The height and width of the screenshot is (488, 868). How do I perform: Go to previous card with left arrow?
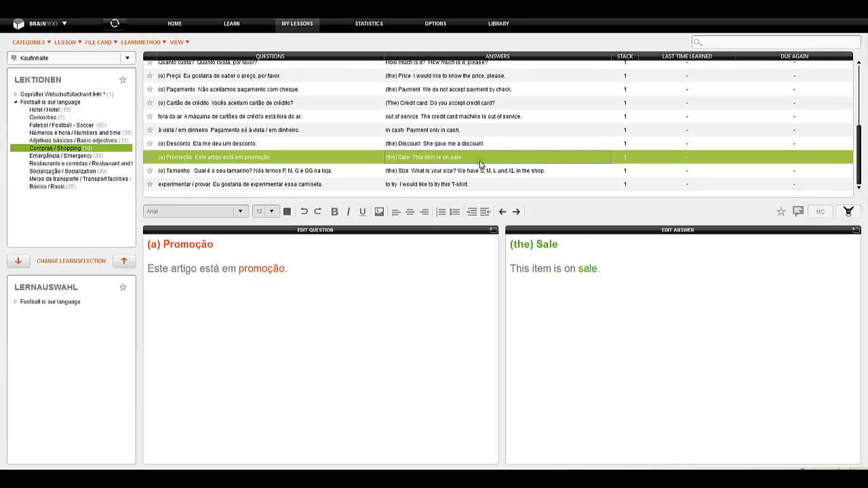coord(502,211)
